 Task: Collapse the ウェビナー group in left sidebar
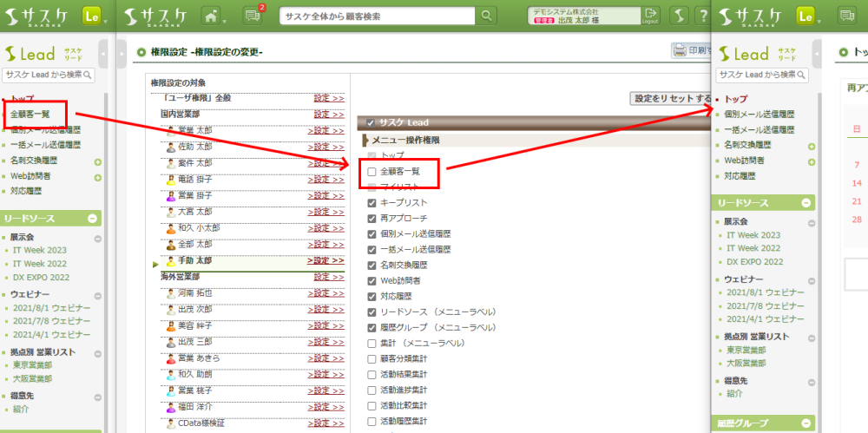[x=97, y=295]
